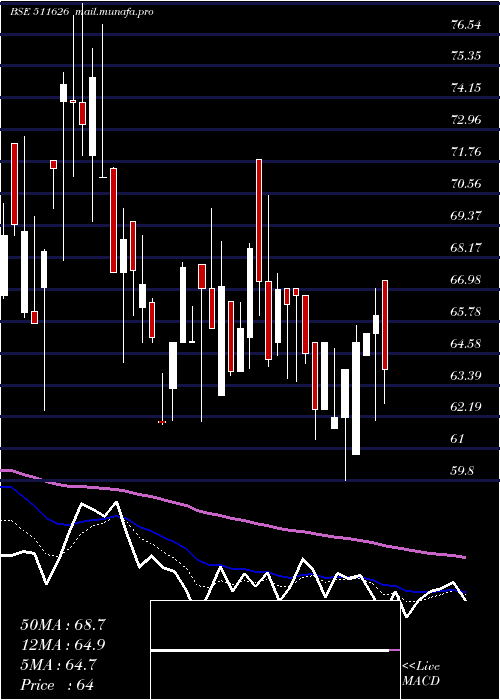
Task: Click the 'mail.munafa.pro' label
Action: [115, 12]
